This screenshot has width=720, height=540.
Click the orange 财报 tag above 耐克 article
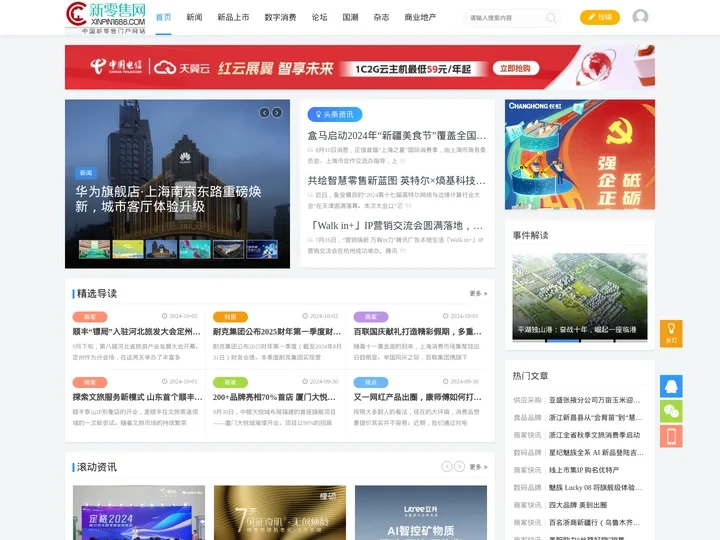tap(230, 317)
